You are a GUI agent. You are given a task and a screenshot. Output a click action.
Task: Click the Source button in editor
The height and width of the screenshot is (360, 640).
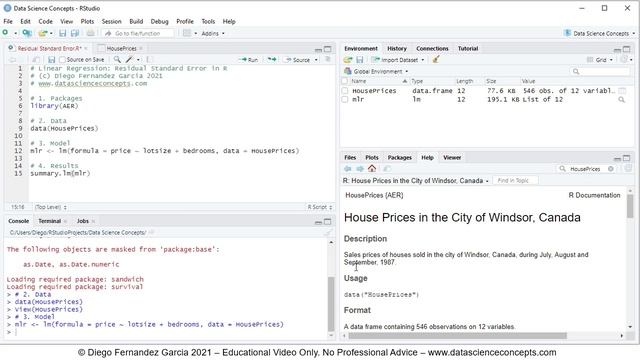pyautogui.click(x=298, y=60)
